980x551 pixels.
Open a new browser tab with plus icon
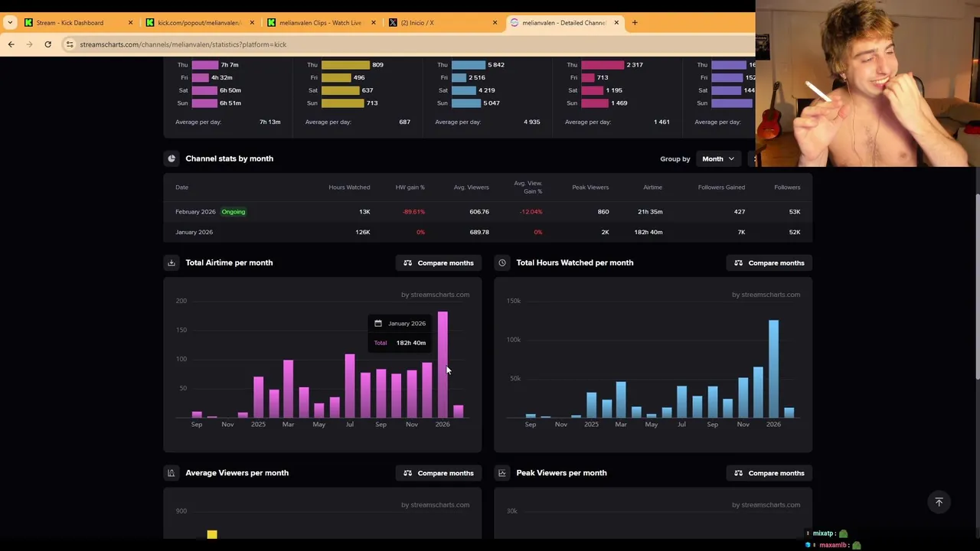point(635,22)
